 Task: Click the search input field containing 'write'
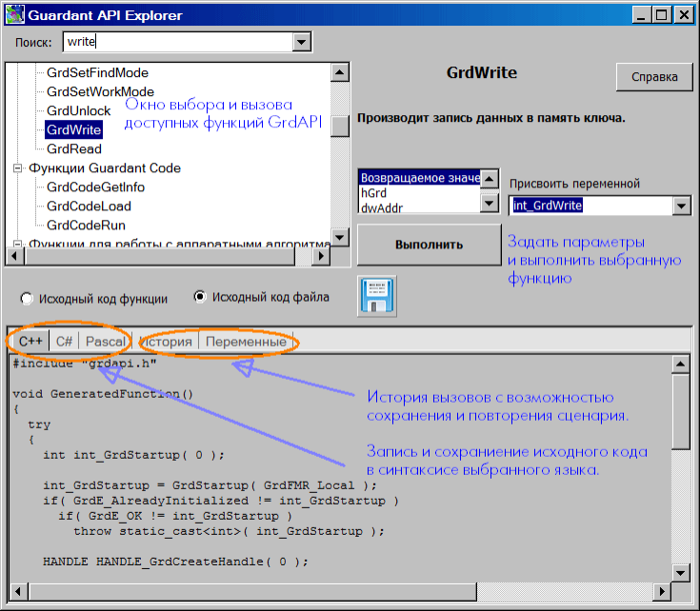[x=176, y=43]
